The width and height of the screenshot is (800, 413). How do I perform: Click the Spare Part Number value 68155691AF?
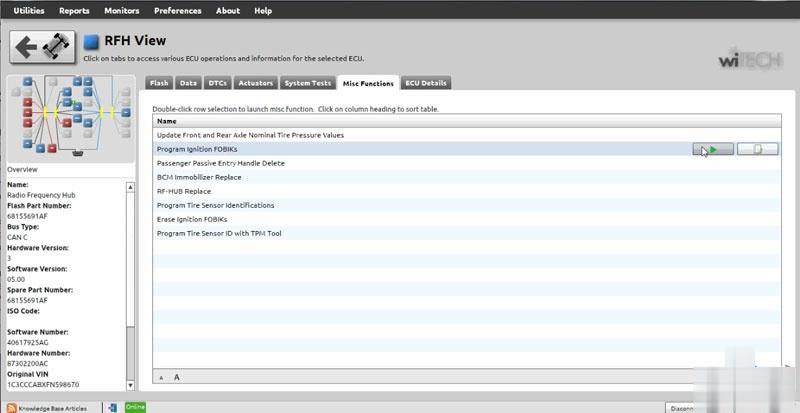coord(28,300)
